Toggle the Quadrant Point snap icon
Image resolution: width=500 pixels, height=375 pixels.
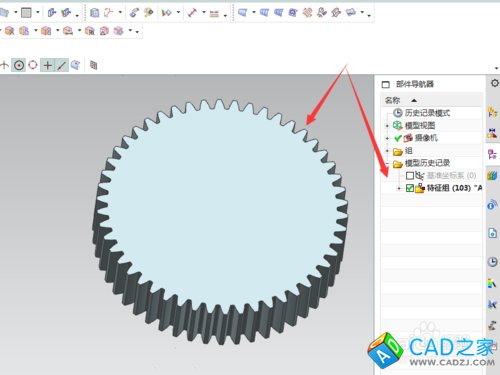[33, 65]
